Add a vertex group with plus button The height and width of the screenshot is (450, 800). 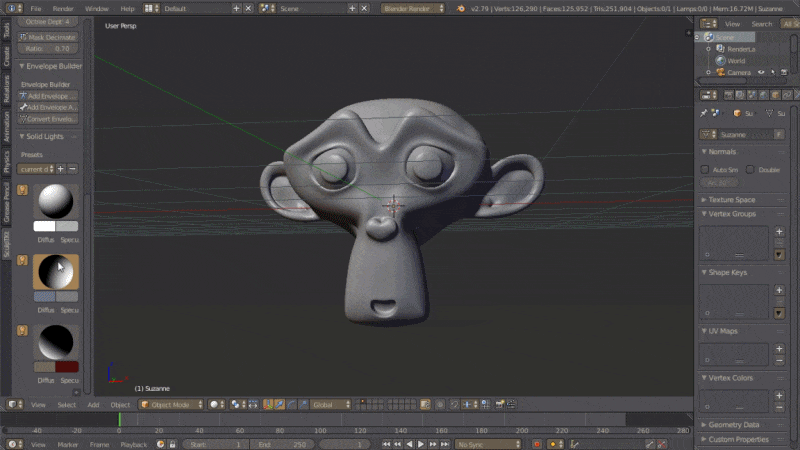779,232
